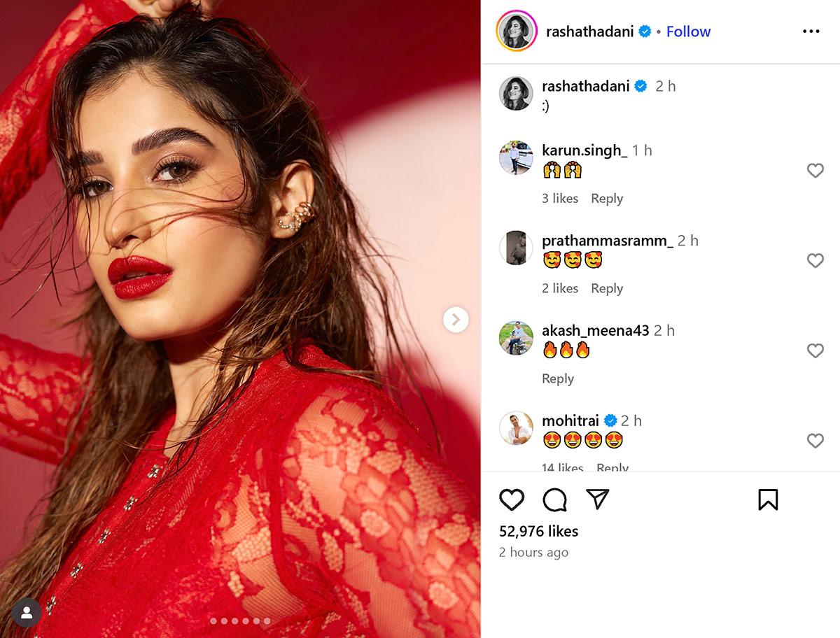Open the comment bubble icon below the comments
The width and height of the screenshot is (840, 638).
(554, 499)
